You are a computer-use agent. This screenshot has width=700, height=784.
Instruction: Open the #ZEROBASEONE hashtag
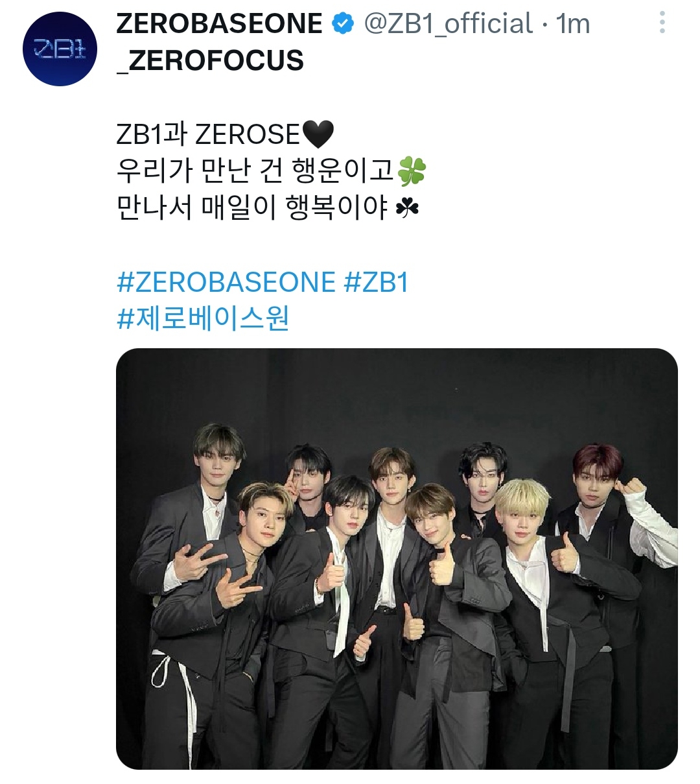tap(226, 283)
